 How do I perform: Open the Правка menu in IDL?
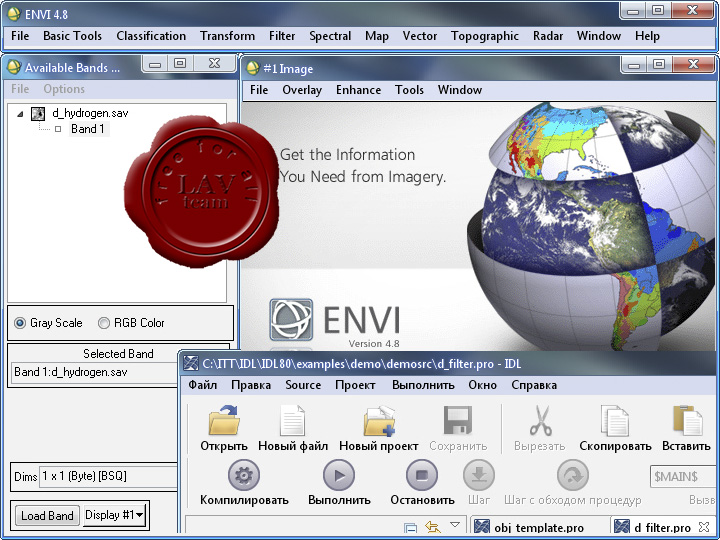251,385
